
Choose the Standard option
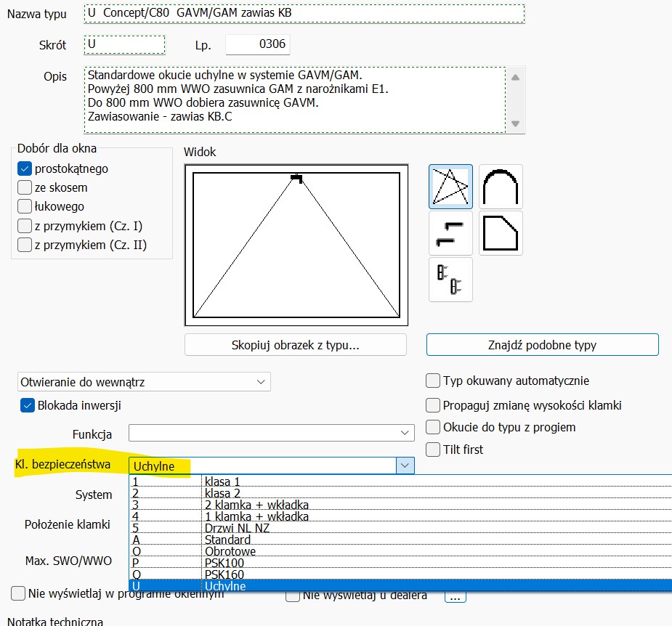pyautogui.click(x=400, y=540)
